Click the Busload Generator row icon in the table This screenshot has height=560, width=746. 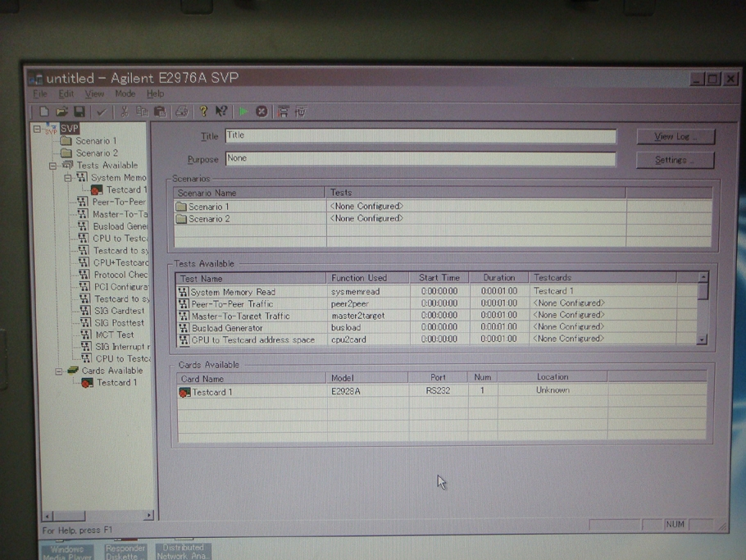tap(184, 328)
